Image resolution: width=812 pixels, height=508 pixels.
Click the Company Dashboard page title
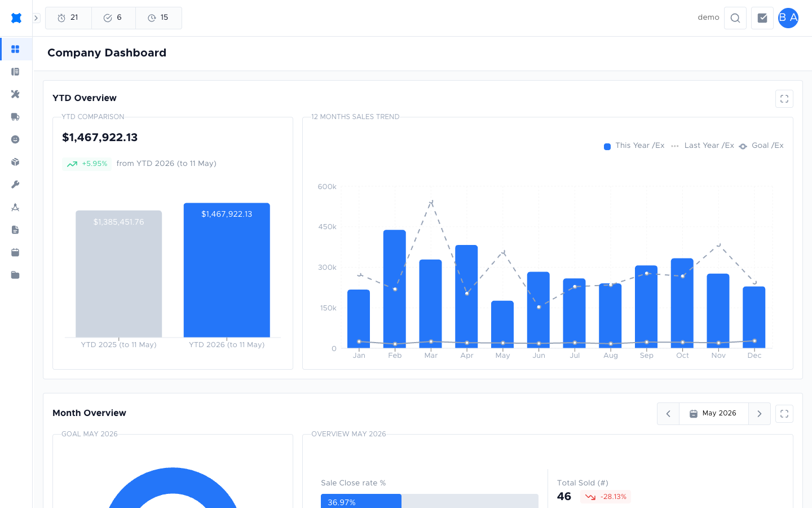107,52
